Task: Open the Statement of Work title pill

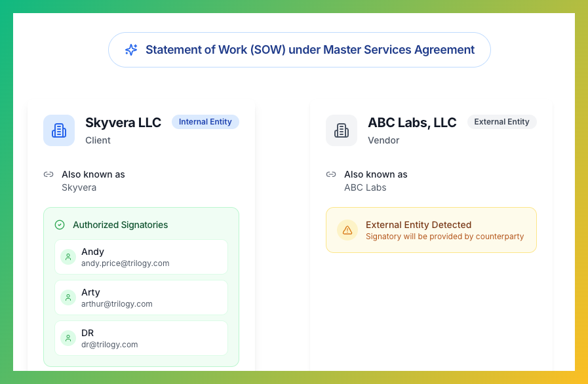Action: pyautogui.click(x=300, y=50)
